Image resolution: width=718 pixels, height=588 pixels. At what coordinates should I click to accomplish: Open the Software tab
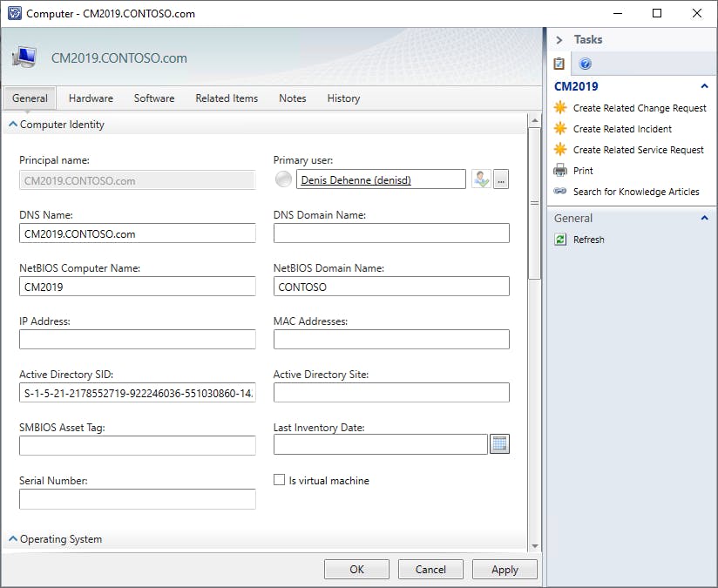point(154,98)
